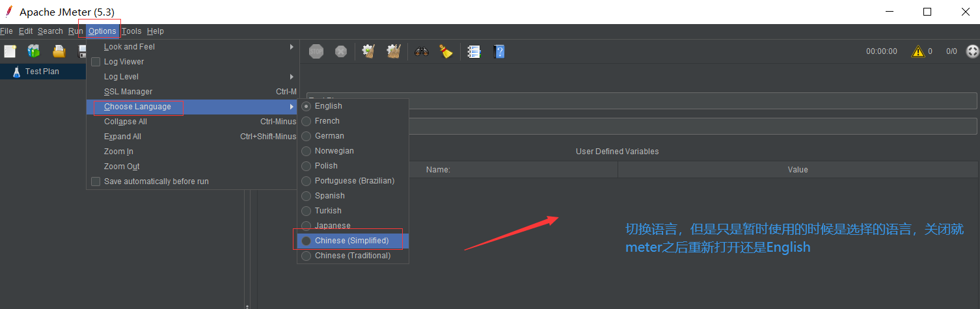Open the Help book icon
980x309 pixels.
click(x=498, y=51)
